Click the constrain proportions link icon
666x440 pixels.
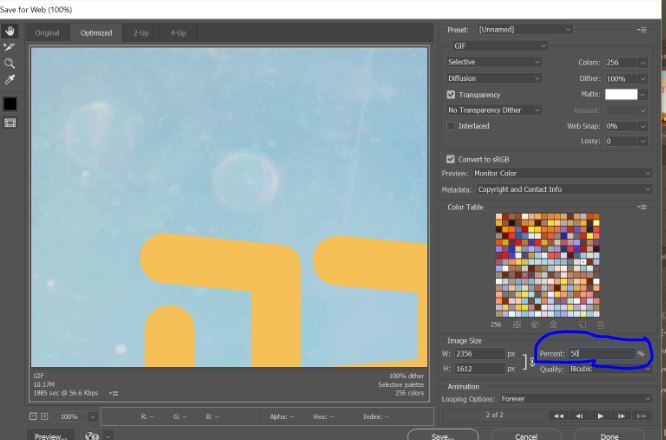point(532,361)
